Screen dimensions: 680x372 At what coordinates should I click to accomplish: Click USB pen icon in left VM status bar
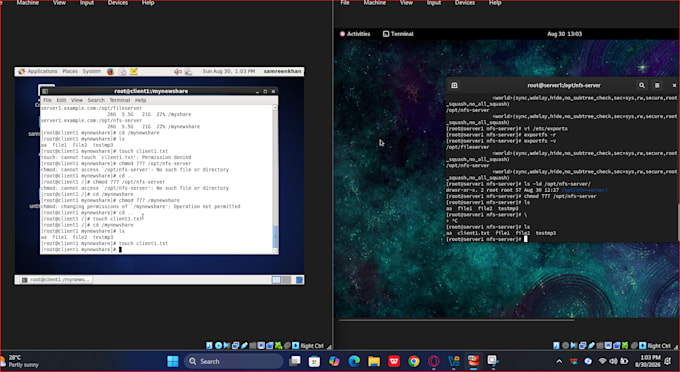244,346
